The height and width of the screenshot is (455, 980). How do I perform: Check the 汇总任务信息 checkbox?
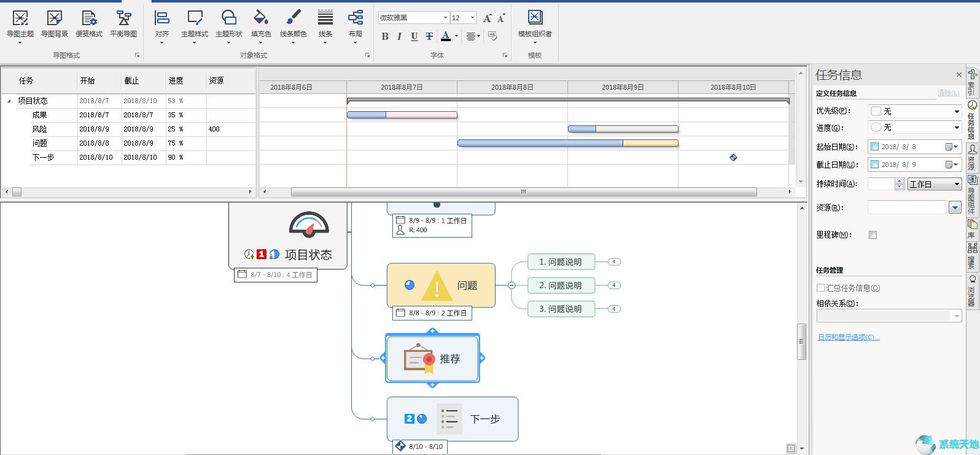[820, 287]
